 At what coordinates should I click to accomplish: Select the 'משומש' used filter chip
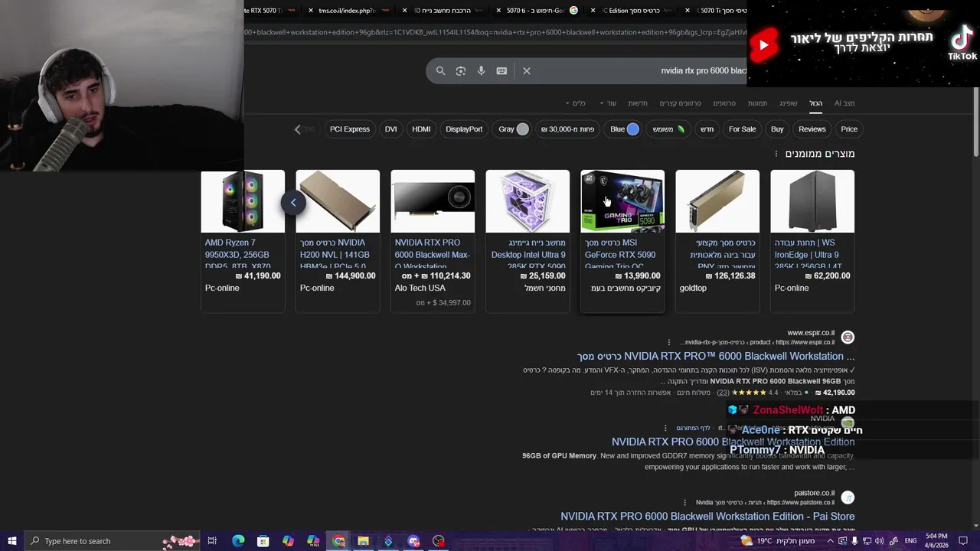coord(668,129)
